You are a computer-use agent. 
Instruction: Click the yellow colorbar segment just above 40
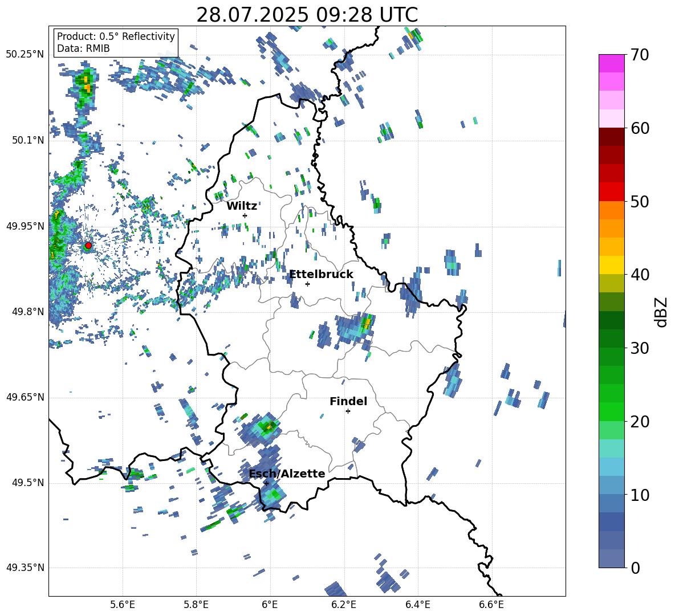(611, 265)
